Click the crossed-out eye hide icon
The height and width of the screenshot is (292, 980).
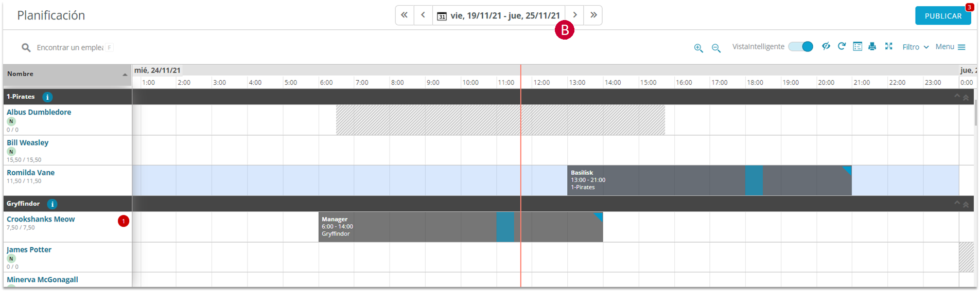click(x=826, y=46)
